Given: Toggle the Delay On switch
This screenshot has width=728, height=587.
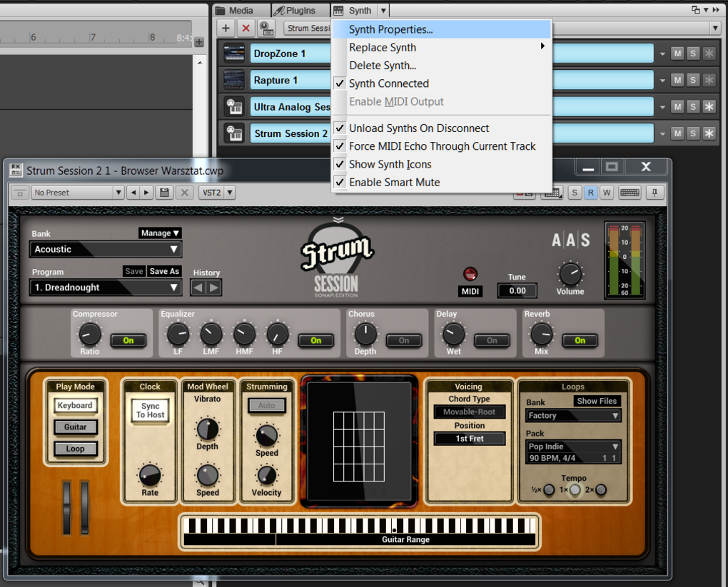Looking at the screenshot, I should [x=492, y=340].
